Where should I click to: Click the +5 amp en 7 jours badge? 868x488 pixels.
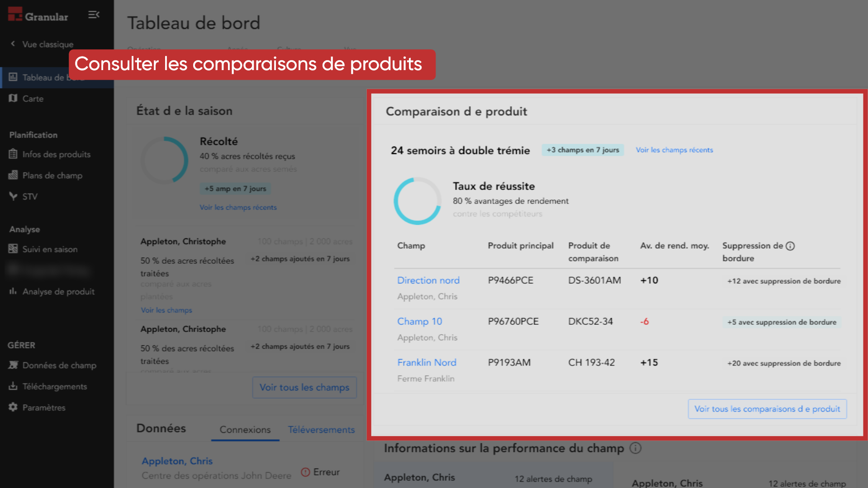coord(235,189)
